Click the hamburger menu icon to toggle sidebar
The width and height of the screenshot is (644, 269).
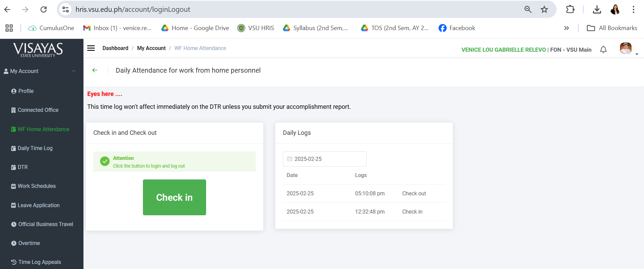point(91,48)
